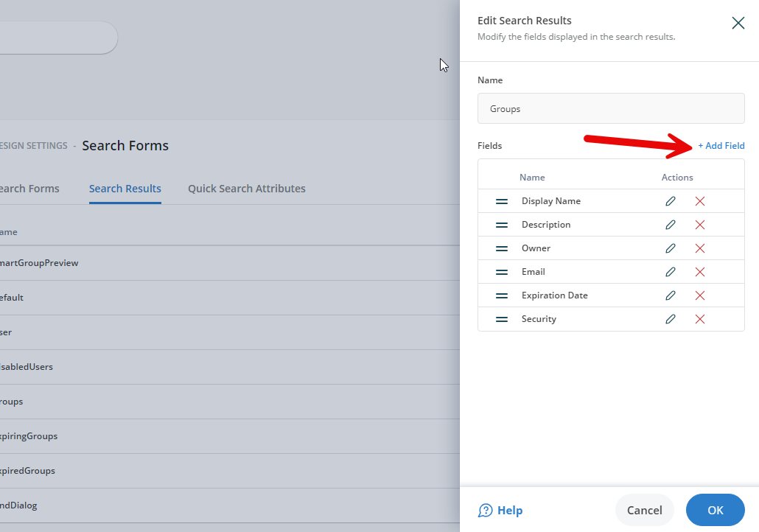Screen dimensions: 759x532
Task: Close the Edit Search Results panel
Action: coord(738,23)
